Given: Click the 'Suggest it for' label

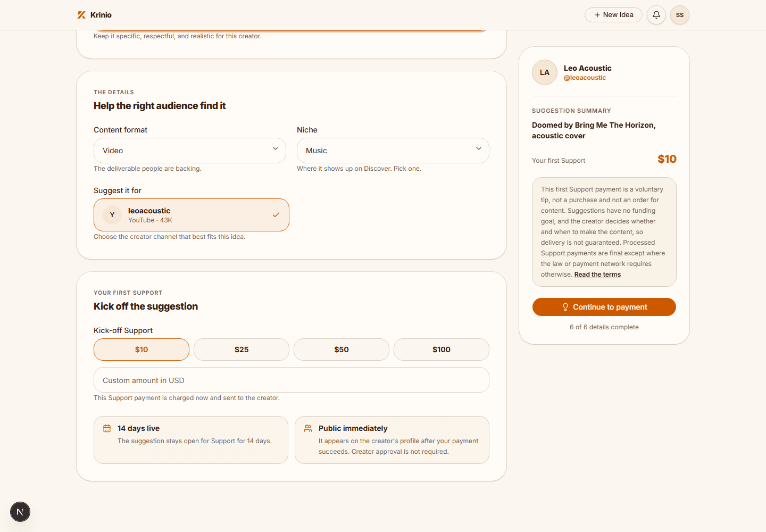Looking at the screenshot, I should 118,190.
